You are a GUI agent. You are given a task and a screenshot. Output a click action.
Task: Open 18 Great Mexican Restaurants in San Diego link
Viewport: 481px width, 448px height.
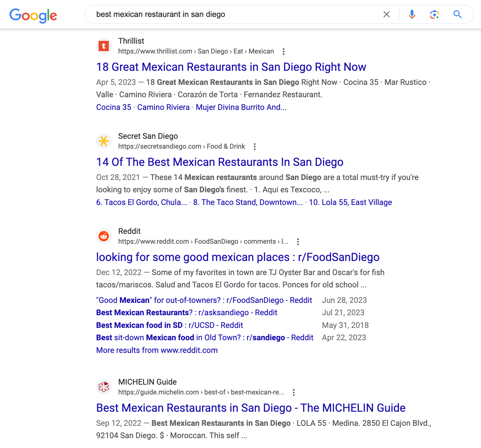point(231,67)
